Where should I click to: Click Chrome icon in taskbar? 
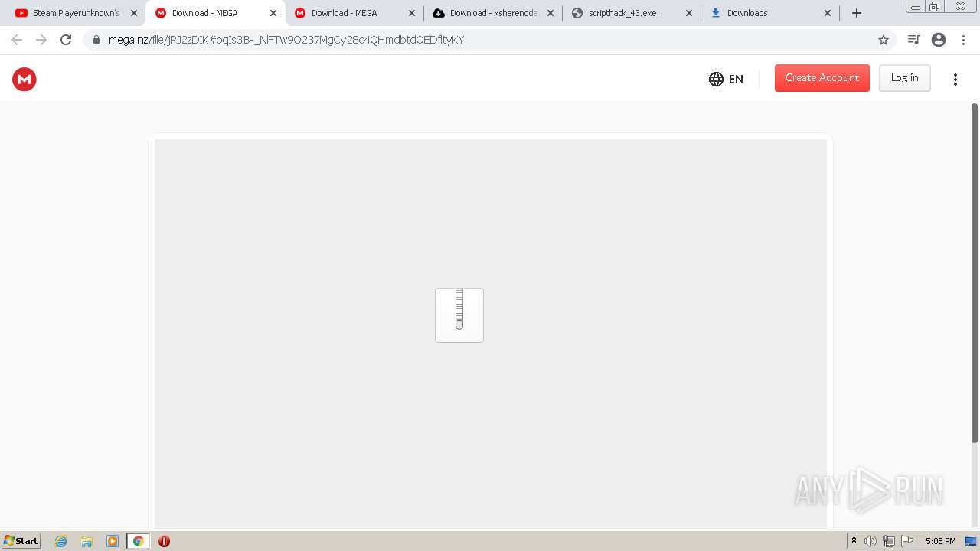tap(139, 541)
